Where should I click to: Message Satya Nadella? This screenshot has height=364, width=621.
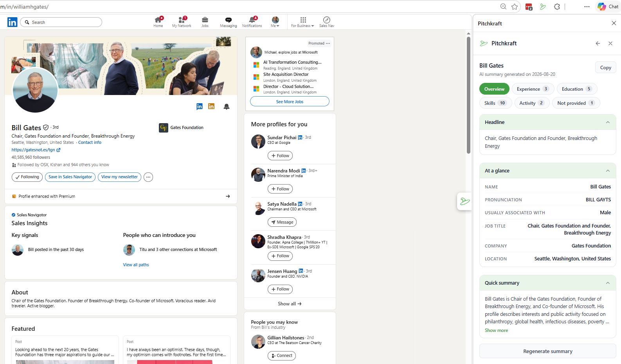(282, 222)
